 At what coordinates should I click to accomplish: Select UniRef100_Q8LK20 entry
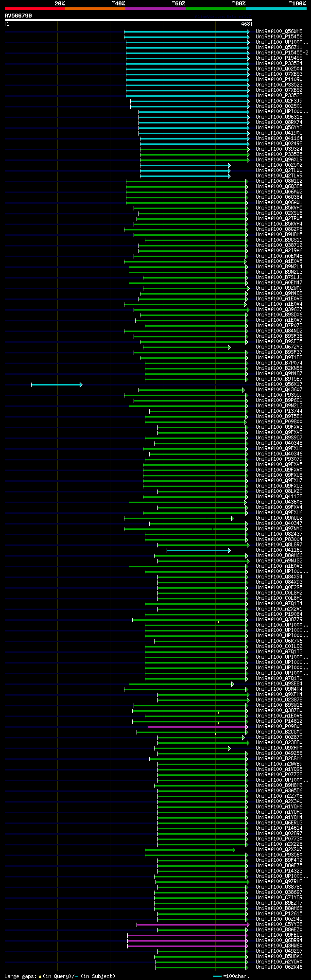point(279,491)
